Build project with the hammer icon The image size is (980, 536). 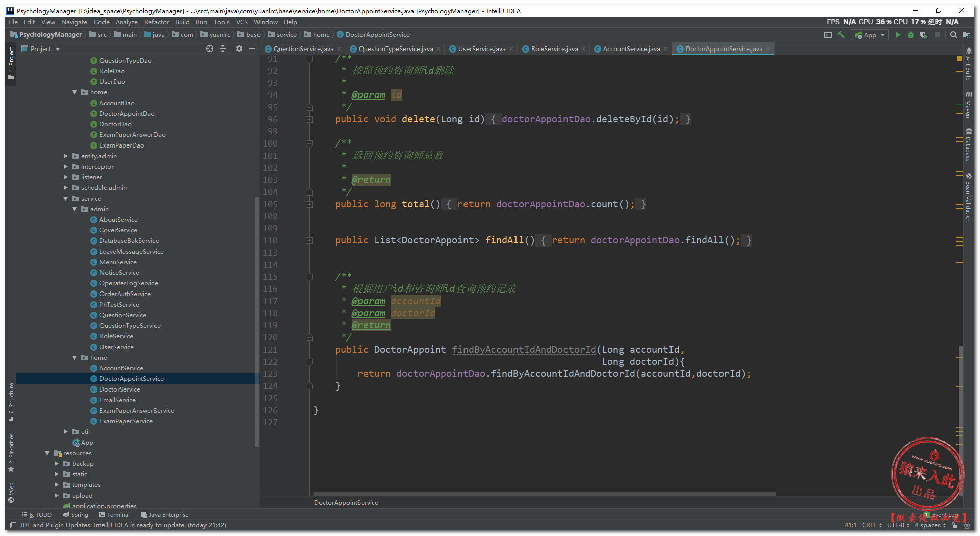841,35
